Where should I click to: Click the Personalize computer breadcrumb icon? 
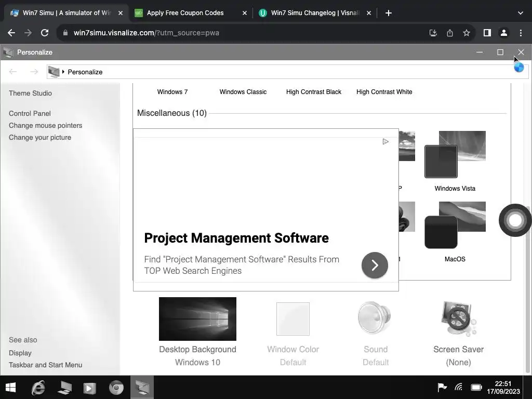point(54,72)
